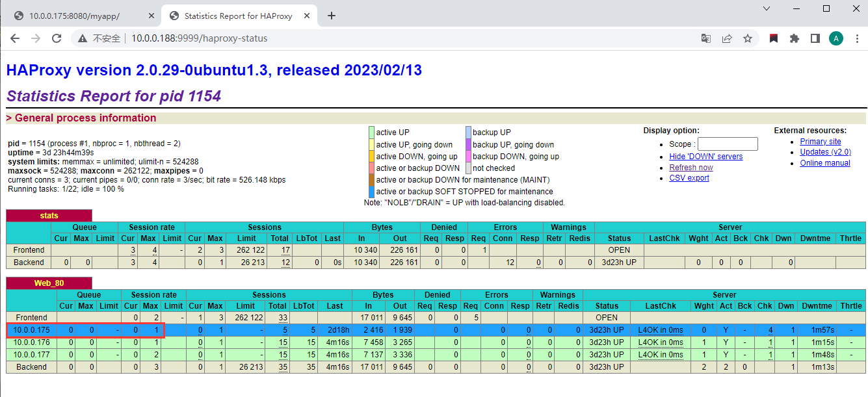
Task: Click the backup UP legend color swatch
Action: pyautogui.click(x=468, y=133)
